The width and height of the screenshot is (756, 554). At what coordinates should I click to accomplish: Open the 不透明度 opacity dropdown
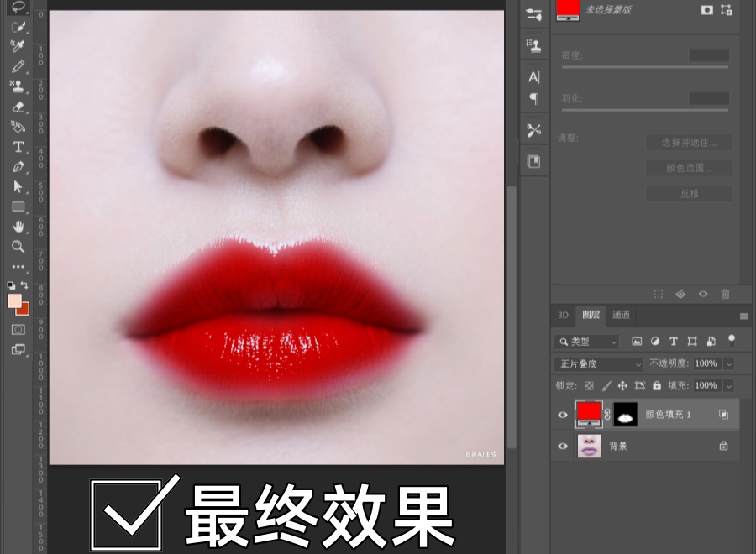727,363
